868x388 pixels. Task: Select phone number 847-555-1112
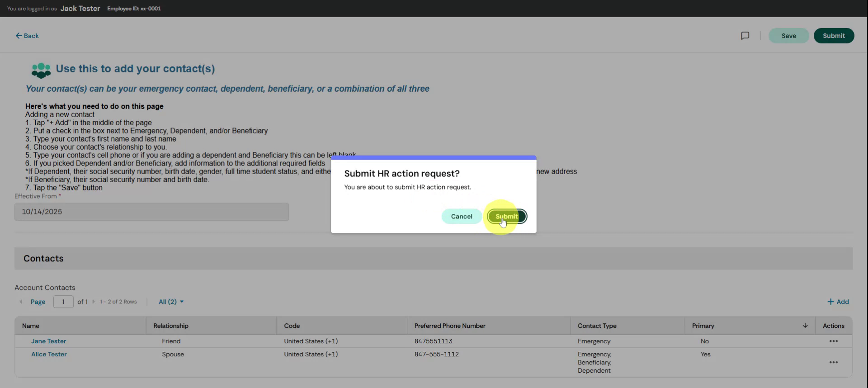(436, 354)
